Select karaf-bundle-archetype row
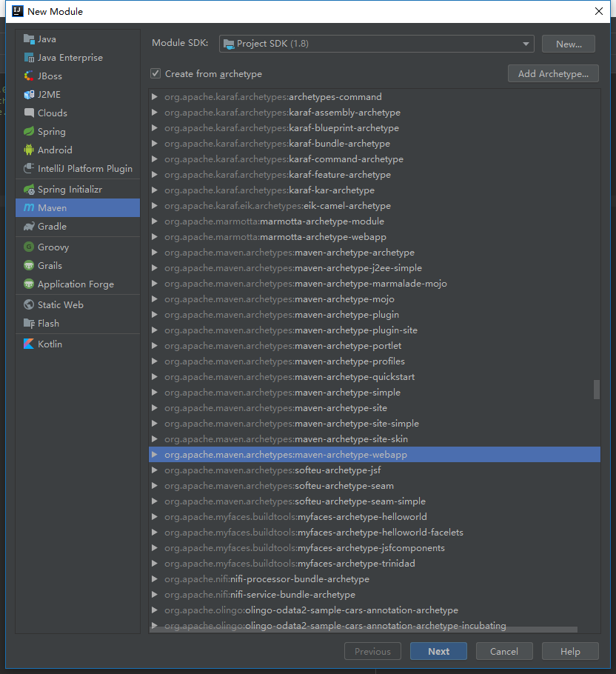616x674 pixels. click(374, 144)
